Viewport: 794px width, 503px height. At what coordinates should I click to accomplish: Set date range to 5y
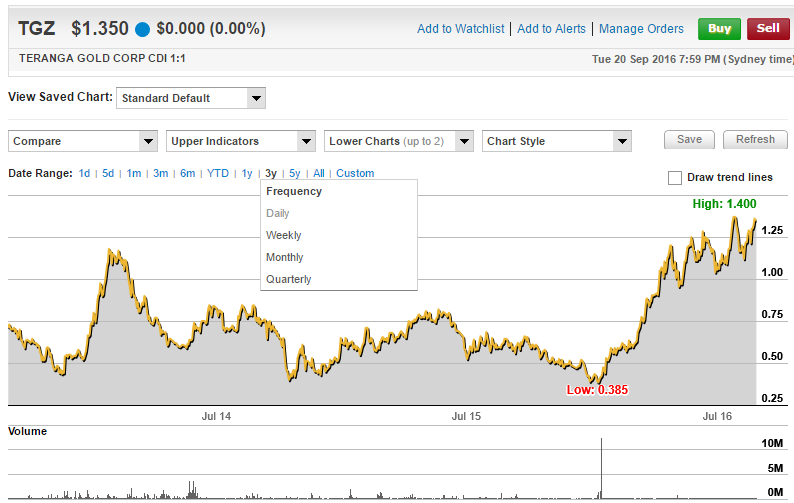(294, 173)
